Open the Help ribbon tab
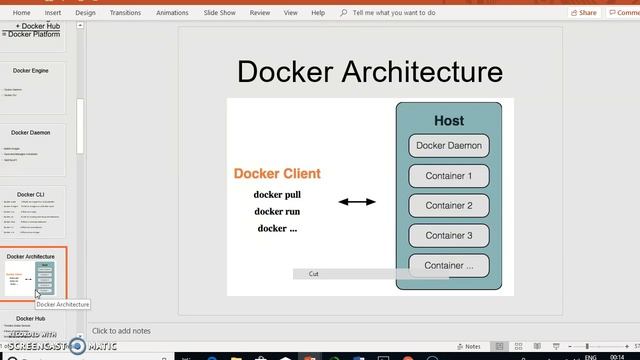 (x=318, y=13)
